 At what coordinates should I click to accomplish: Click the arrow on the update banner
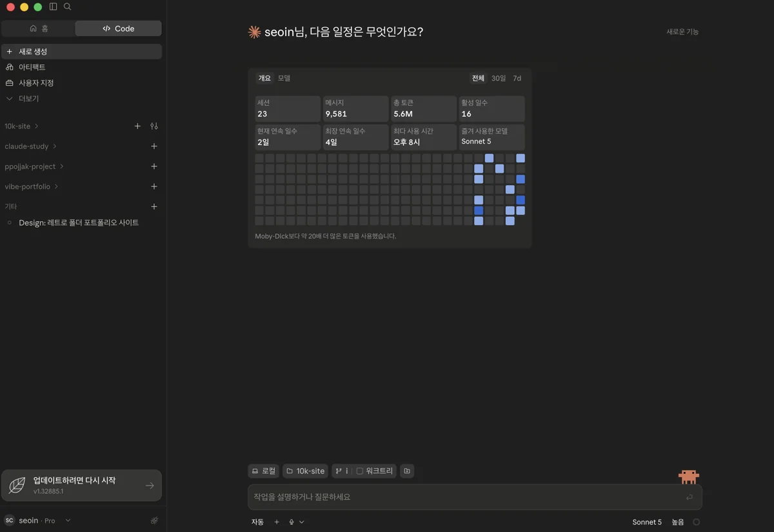point(150,486)
